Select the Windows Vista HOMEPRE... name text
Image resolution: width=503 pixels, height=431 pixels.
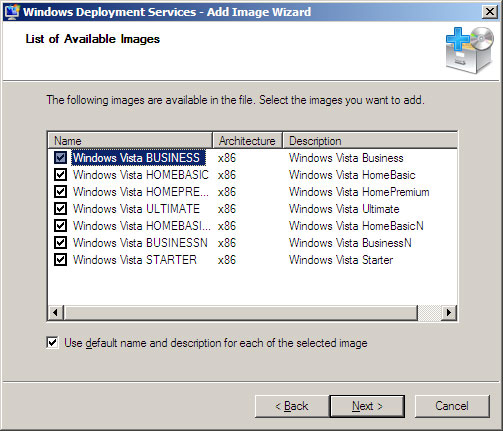141,192
